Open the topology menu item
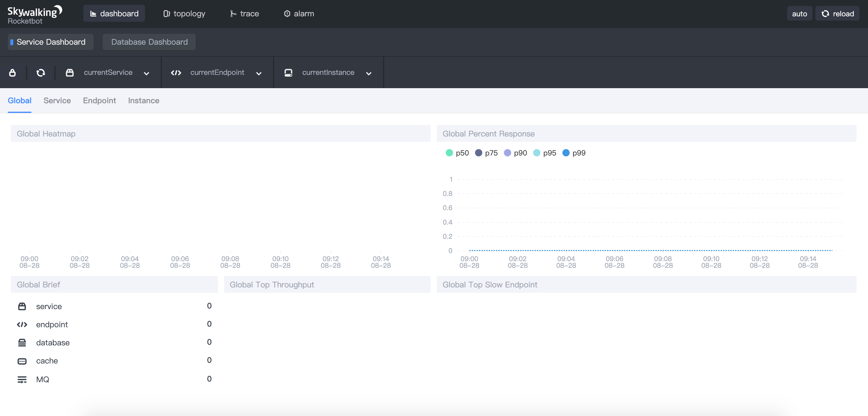Image resolution: width=868 pixels, height=416 pixels. 184,14
